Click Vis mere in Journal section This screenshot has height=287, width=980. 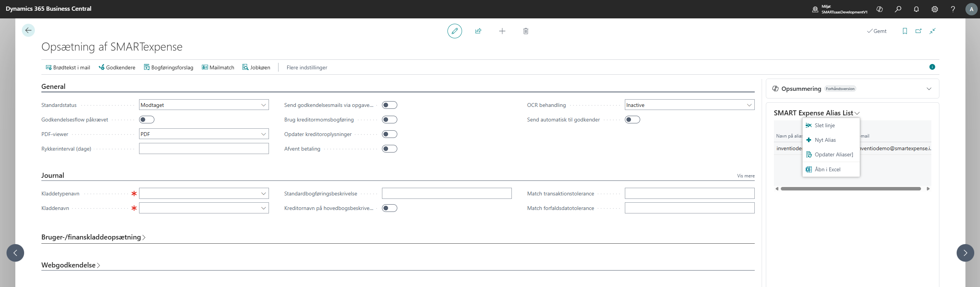746,176
